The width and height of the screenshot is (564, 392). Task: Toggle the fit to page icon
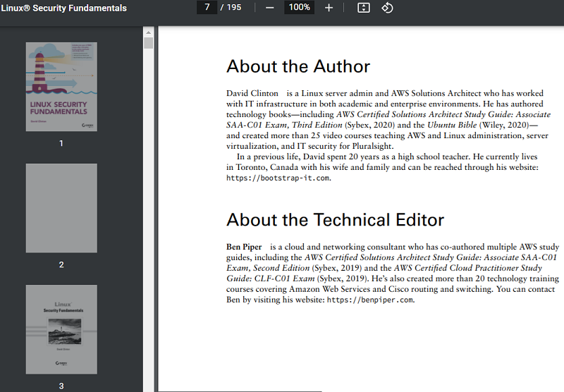(363, 8)
